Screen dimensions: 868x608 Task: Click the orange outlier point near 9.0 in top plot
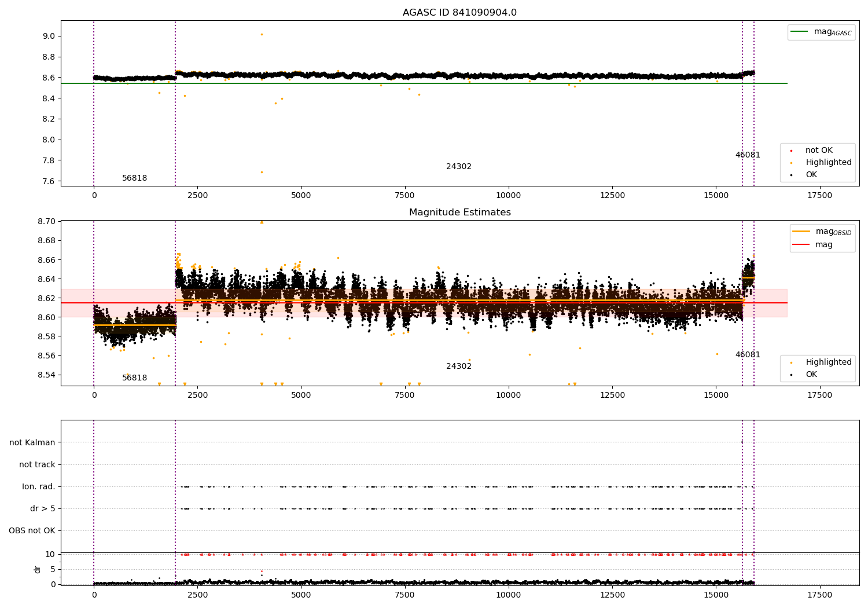[x=262, y=34]
